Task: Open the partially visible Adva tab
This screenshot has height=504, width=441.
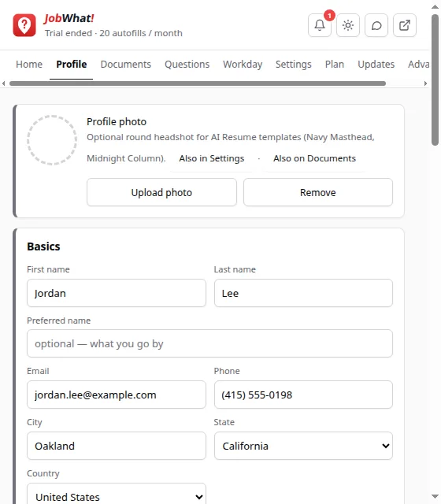Action: click(x=418, y=65)
